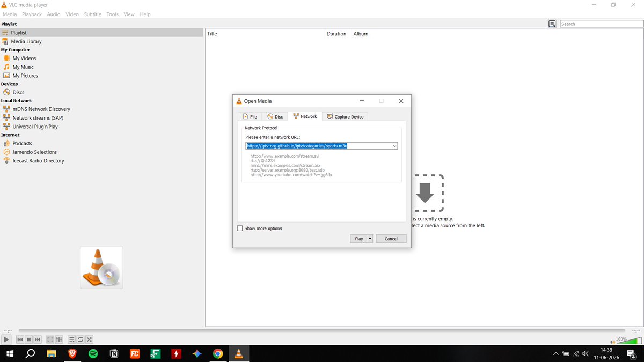Switch to the File tab

coord(250,116)
